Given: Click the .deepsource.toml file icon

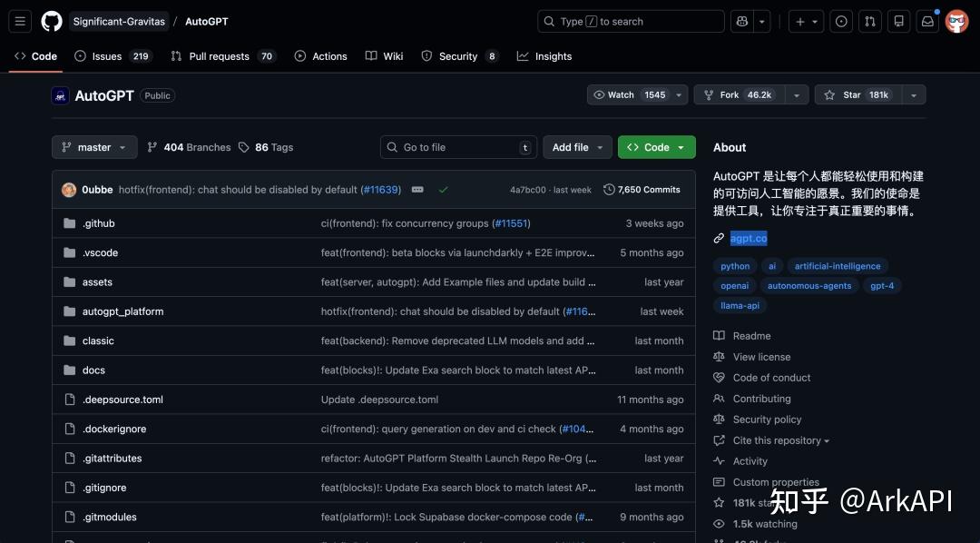Looking at the screenshot, I should tap(69, 400).
